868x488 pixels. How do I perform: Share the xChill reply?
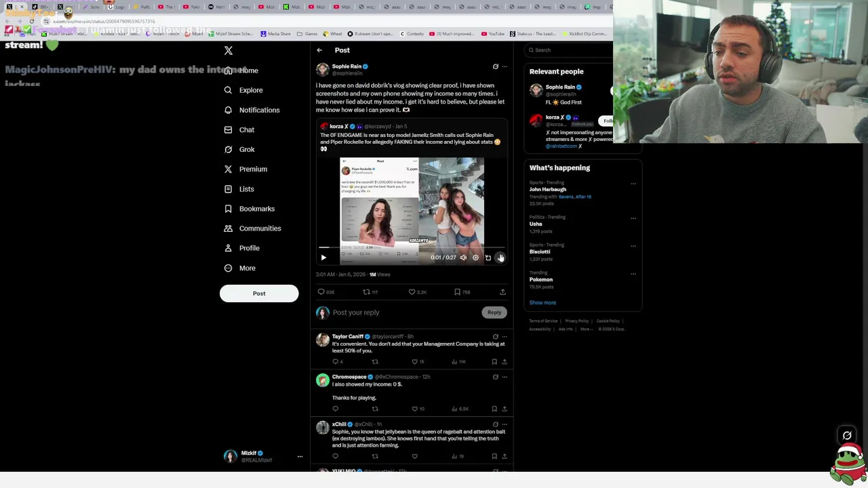(505, 457)
